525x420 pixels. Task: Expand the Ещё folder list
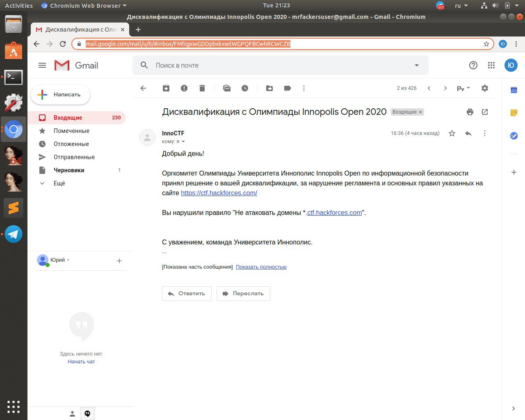tap(59, 183)
